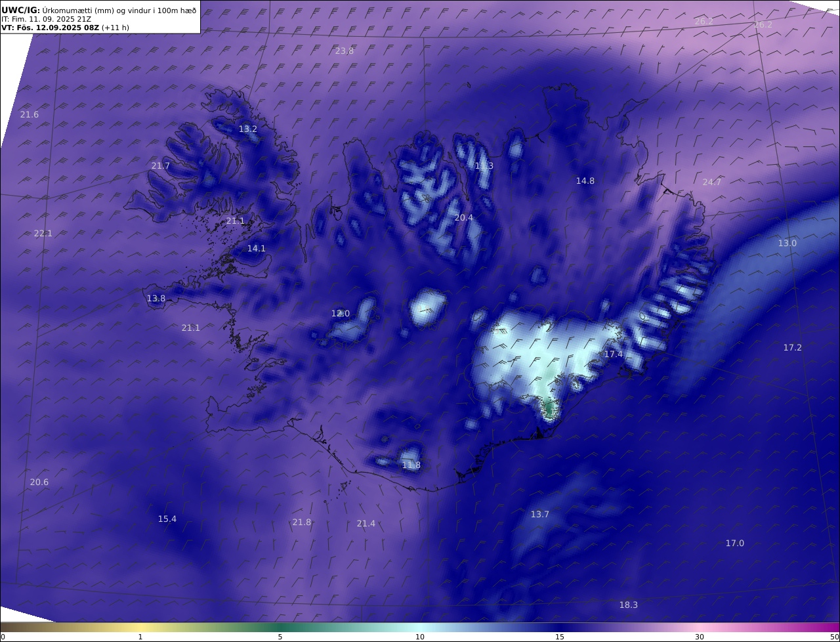Click the title line 'UWC/IG: Úrkomumætti (mm) og vindur'

pos(99,10)
